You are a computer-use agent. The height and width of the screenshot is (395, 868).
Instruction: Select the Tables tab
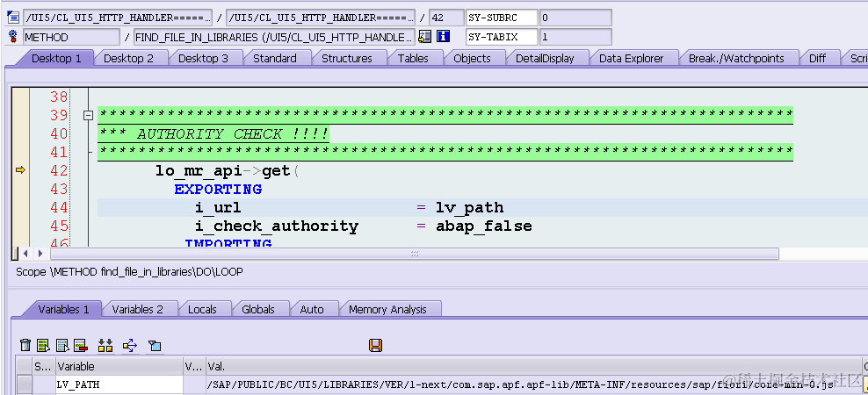[x=413, y=58]
